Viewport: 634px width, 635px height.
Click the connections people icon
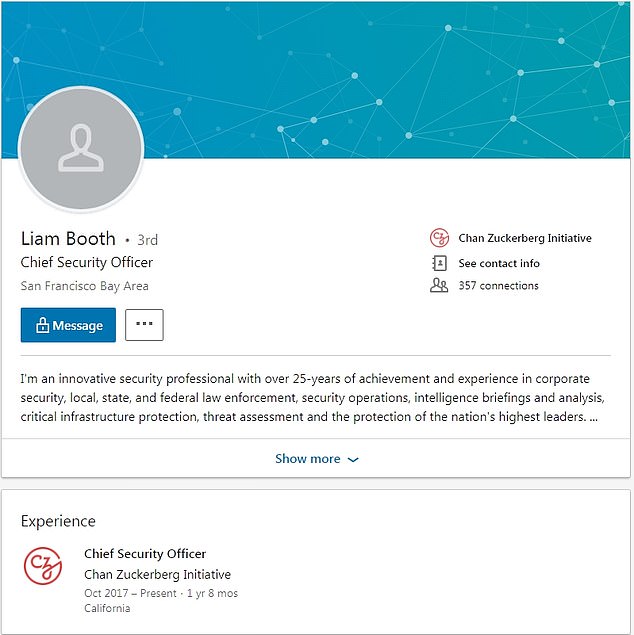coord(438,286)
